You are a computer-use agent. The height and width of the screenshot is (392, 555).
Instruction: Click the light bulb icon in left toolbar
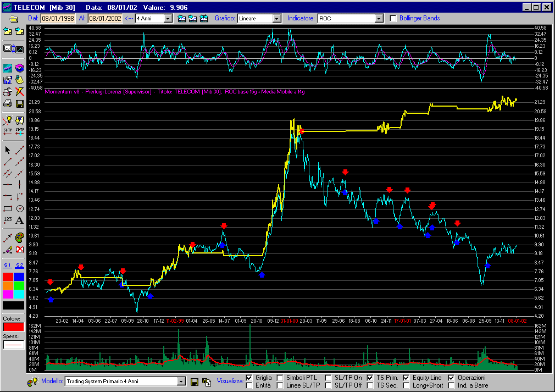[x=8, y=119]
